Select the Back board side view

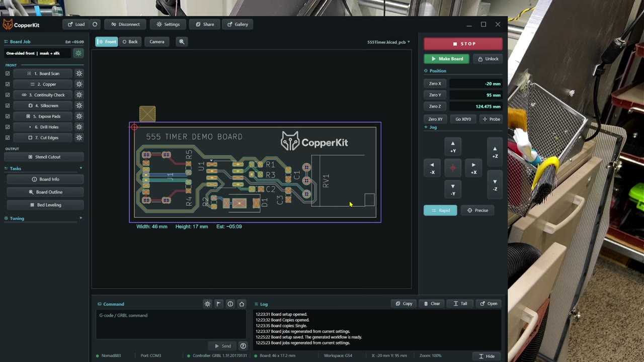point(130,42)
